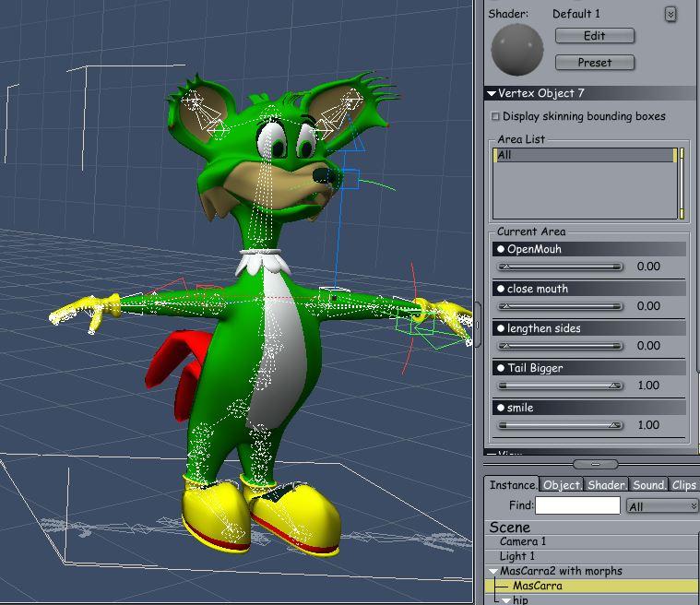Click the OpenMouh slider track
The height and width of the screenshot is (605, 700).
(560, 267)
